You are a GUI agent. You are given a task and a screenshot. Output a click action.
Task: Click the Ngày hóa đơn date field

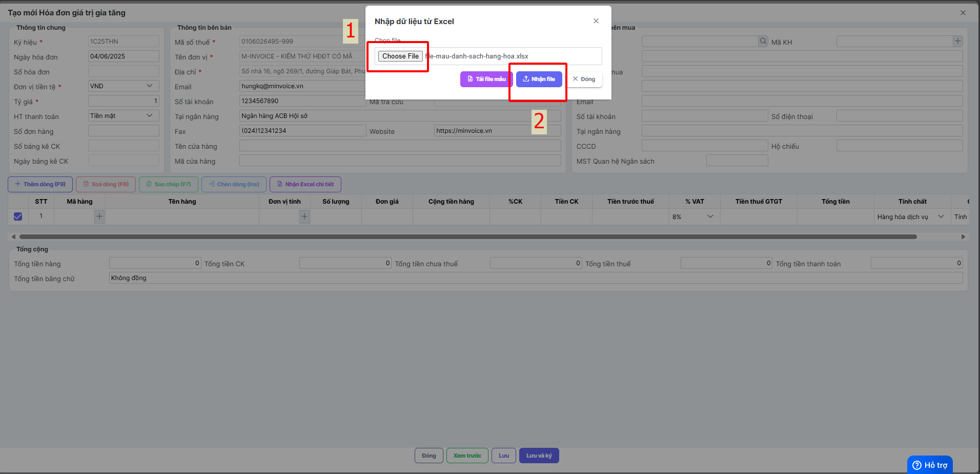(x=124, y=56)
